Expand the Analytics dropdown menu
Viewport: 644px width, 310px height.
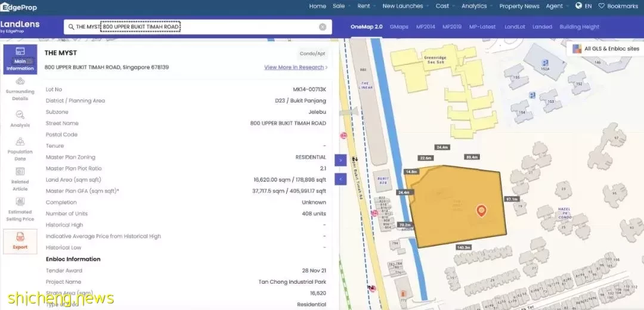[477, 6]
